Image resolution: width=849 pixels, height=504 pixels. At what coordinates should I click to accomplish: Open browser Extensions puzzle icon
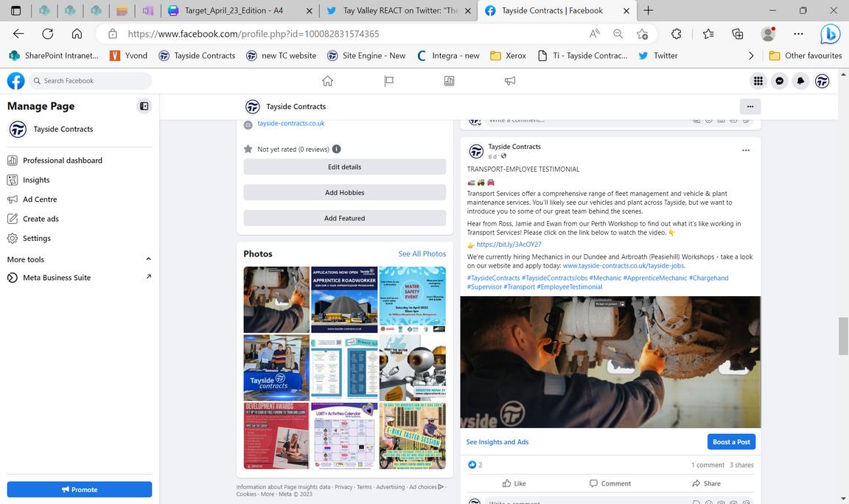677,34
